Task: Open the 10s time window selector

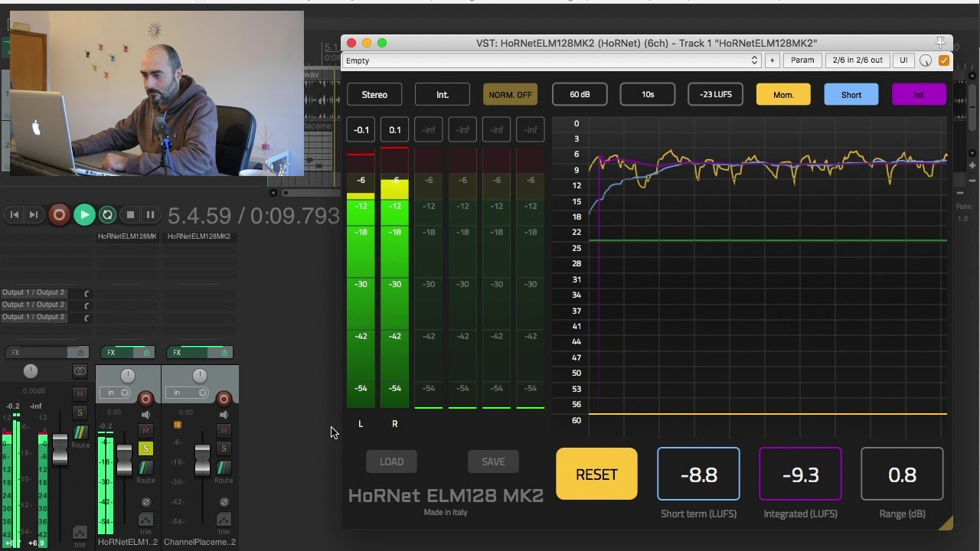Action: [x=648, y=95]
